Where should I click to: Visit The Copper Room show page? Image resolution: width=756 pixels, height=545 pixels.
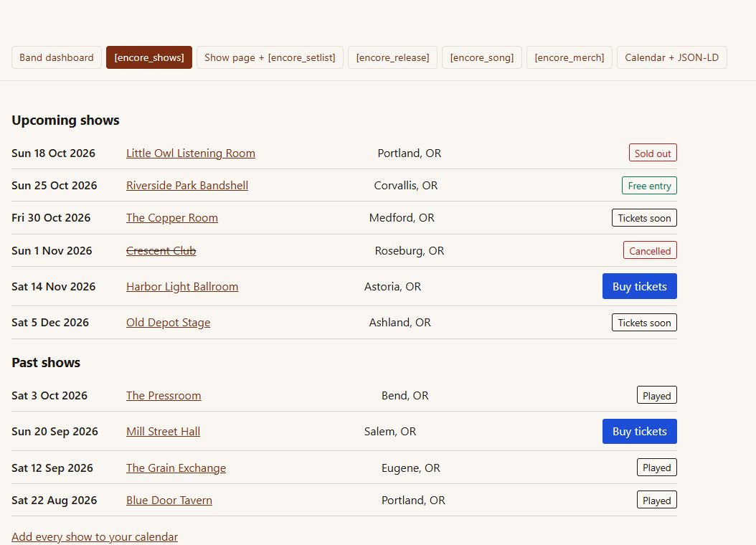(172, 218)
